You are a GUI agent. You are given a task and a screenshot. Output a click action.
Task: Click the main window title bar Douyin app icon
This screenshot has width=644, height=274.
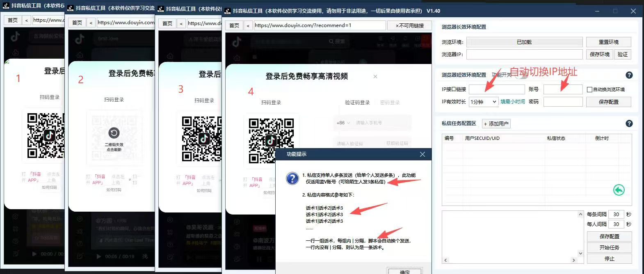pos(227,11)
